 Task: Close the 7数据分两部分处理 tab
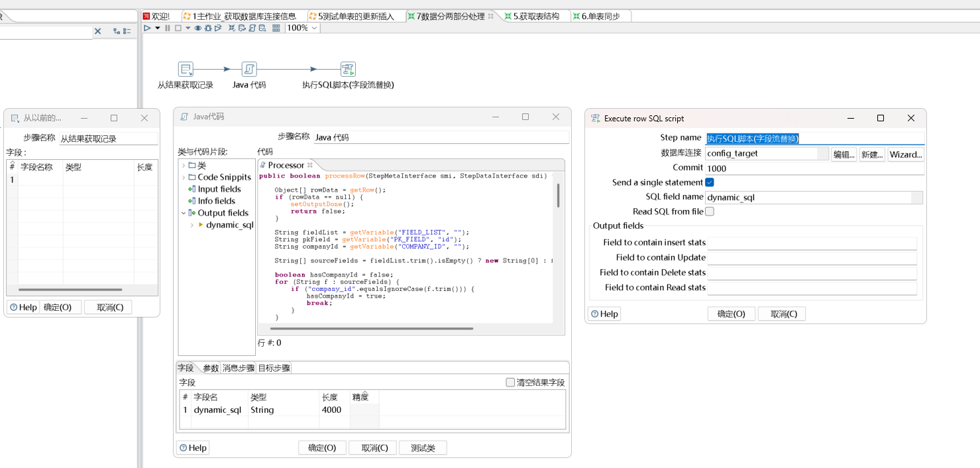(491, 16)
